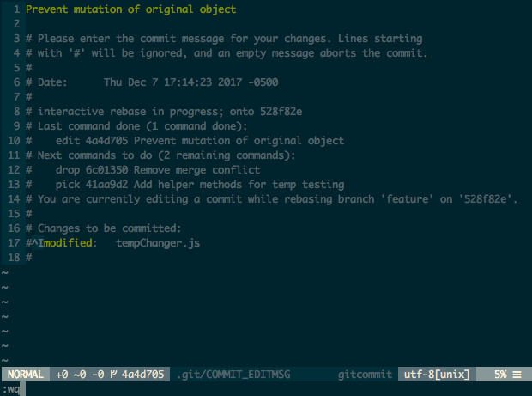The width and height of the screenshot is (532, 396).
Task: Click line number 14 in the gutter
Action: (x=14, y=199)
